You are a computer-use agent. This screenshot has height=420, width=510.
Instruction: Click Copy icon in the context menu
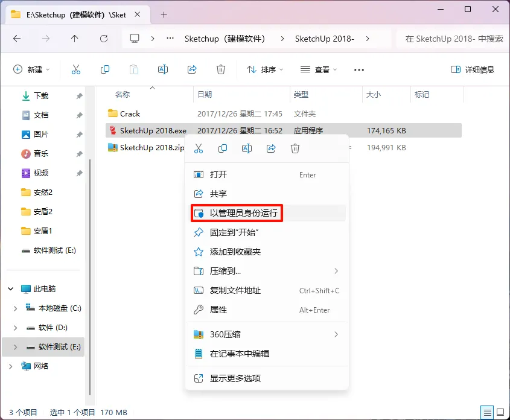point(223,148)
